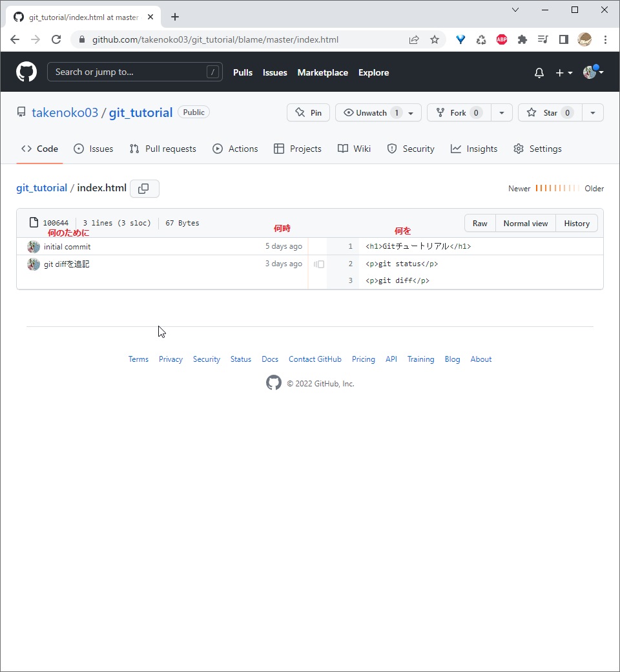Open repository Settings tab
The height and width of the screenshot is (672, 620).
[x=537, y=149]
